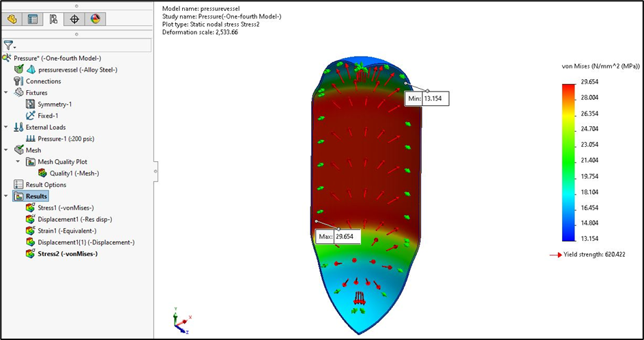Select the Symmetry-1 fixture
Screen dimensions: 644x340
coord(55,104)
